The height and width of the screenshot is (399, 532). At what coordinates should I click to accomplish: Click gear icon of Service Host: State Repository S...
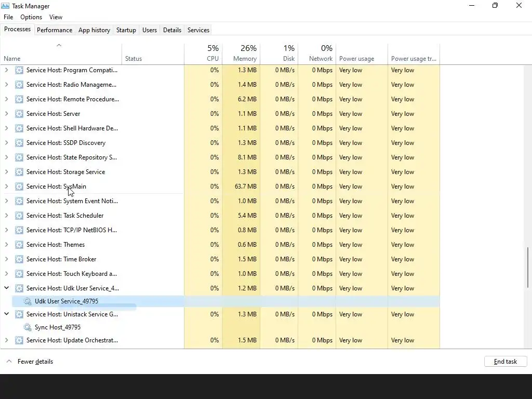[19, 157]
